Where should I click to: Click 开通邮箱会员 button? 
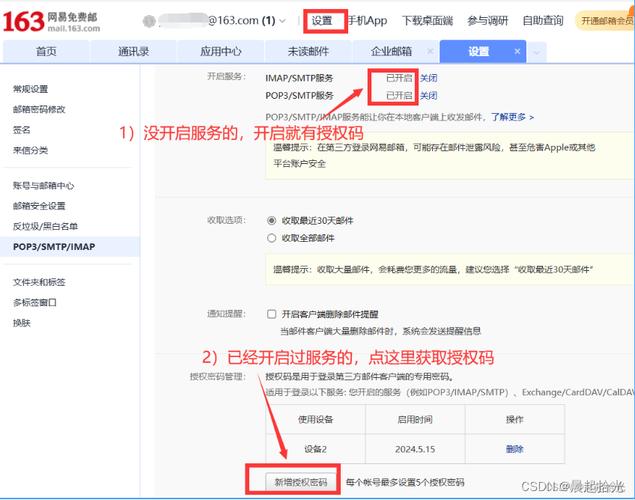click(605, 21)
